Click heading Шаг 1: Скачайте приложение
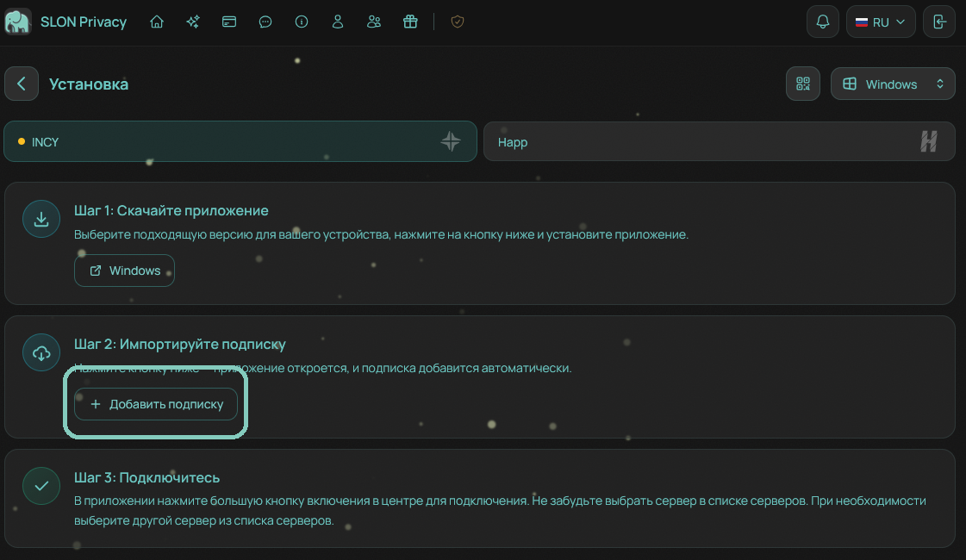 pyautogui.click(x=171, y=210)
